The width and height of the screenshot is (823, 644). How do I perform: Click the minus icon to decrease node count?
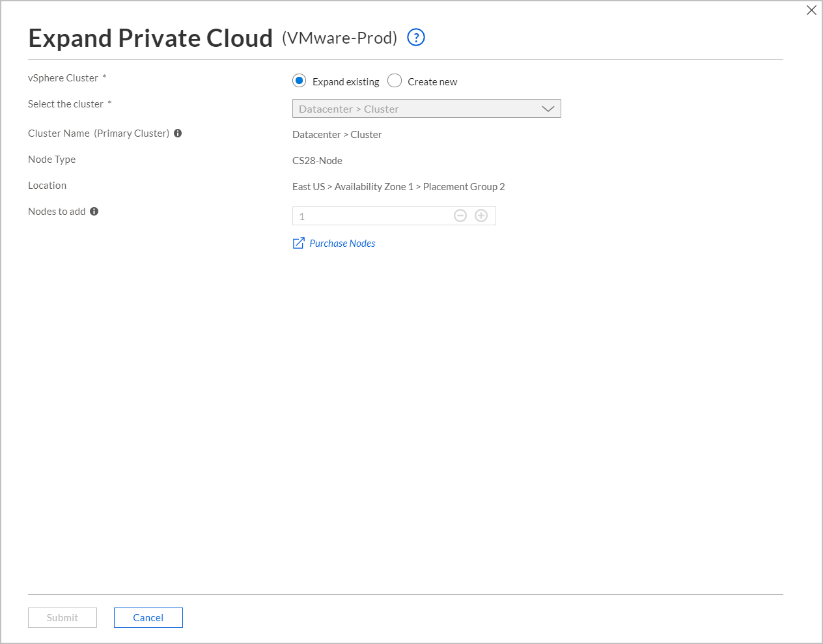point(460,215)
